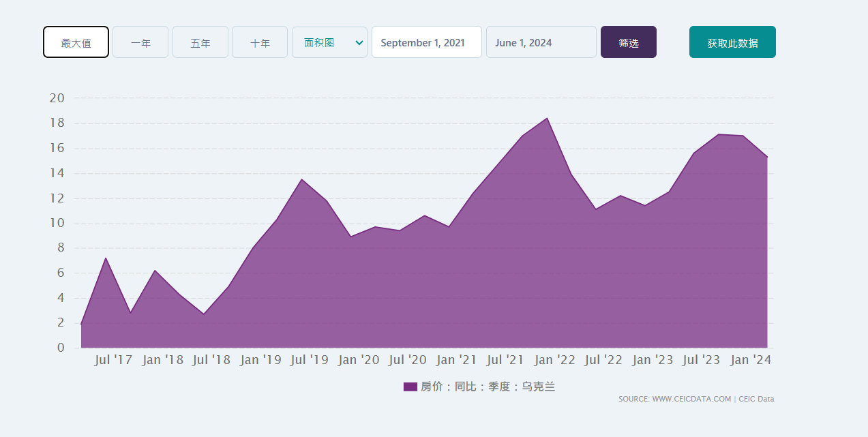Click the CEIC Data credit text
Image resolution: width=868 pixels, height=437 pixels.
(756, 399)
